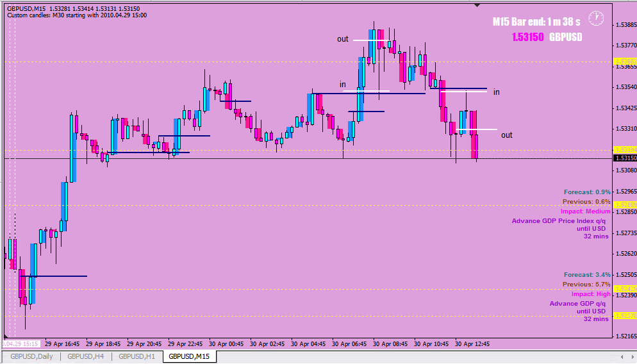
Task: Click the "29 Apr 16:45" time axis label
Action: pos(62,344)
